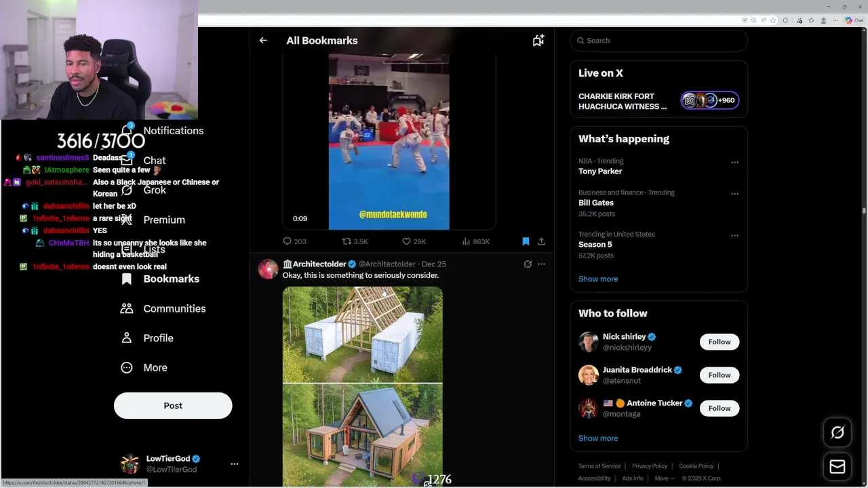
Task: Click the Communities people icon
Action: [127, 308]
